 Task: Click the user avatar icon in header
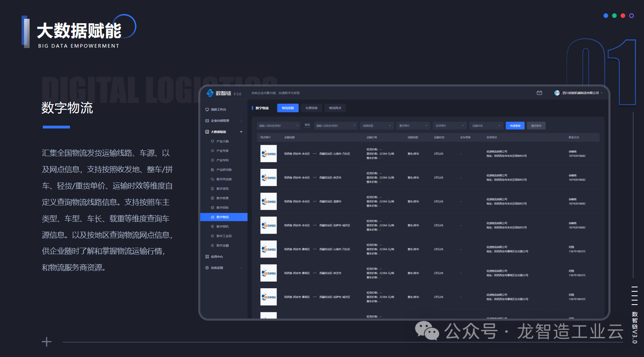[x=557, y=93]
